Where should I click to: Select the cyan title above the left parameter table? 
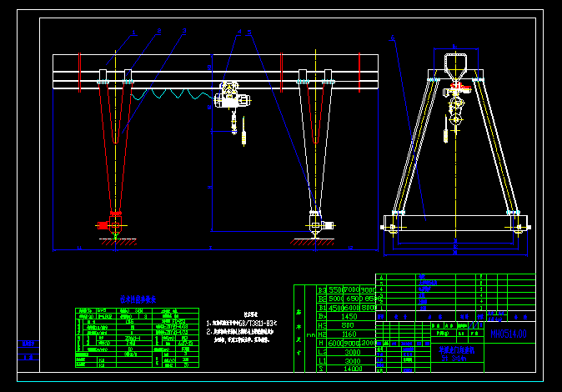point(136,297)
